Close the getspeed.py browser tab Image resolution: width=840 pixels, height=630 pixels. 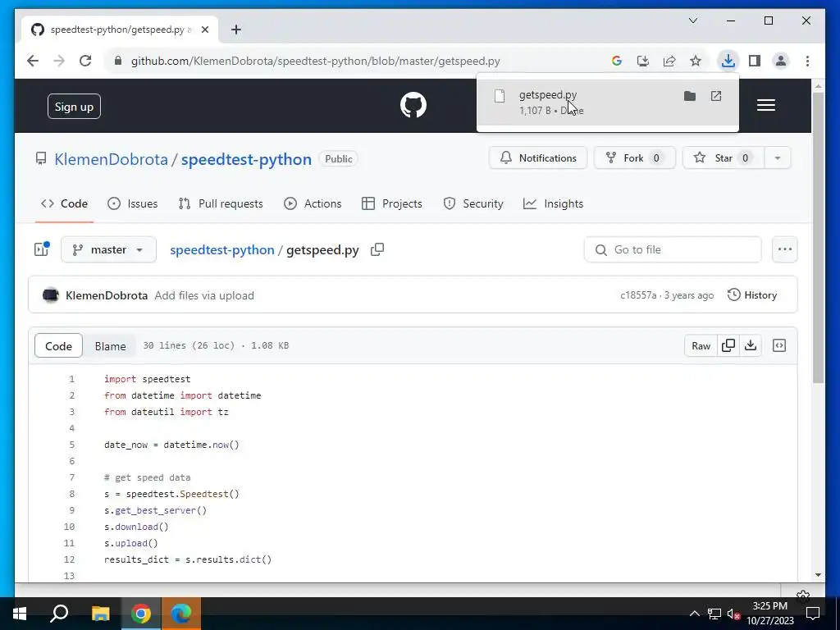click(204, 30)
